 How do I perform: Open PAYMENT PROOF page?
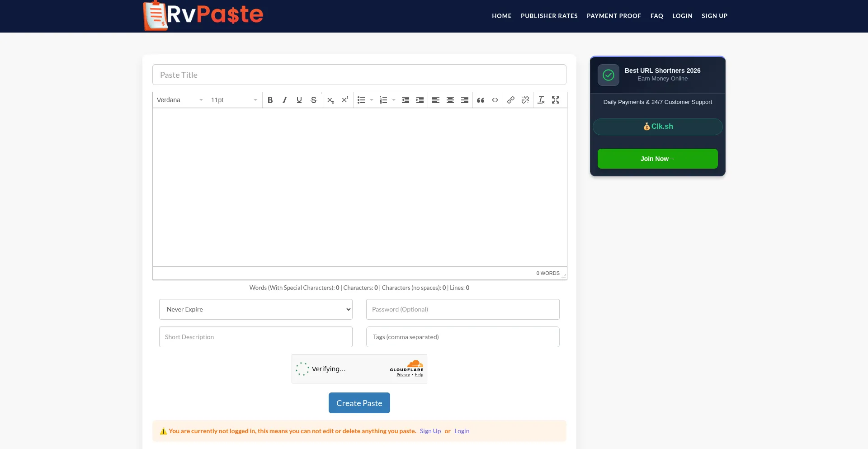point(614,16)
